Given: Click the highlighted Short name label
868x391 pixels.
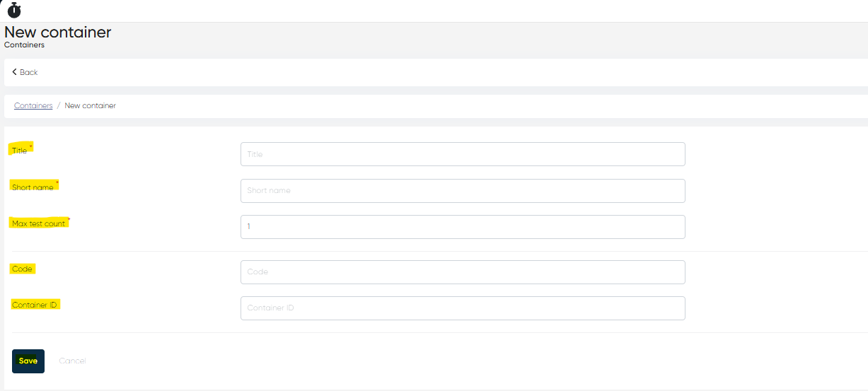Looking at the screenshot, I should (x=33, y=187).
